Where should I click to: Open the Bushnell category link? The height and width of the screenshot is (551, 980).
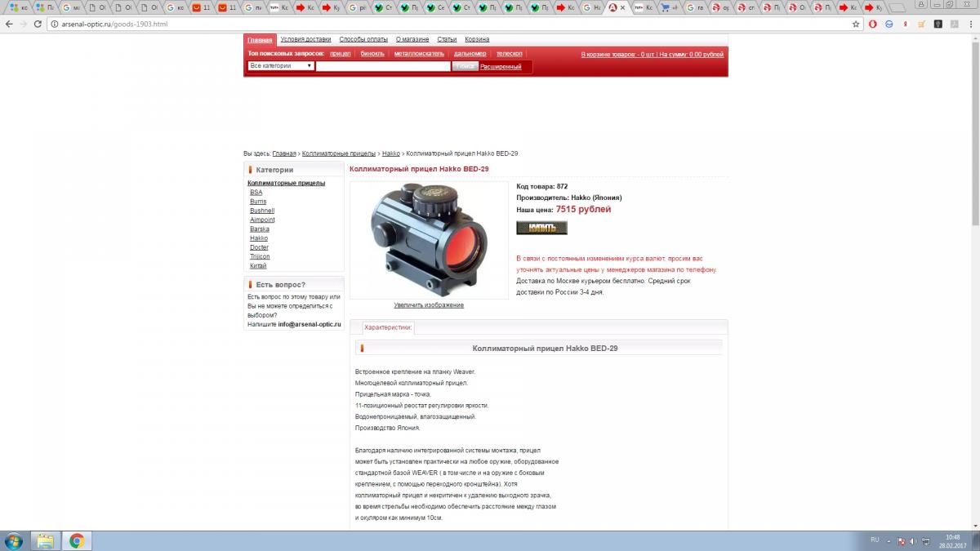[x=262, y=211]
